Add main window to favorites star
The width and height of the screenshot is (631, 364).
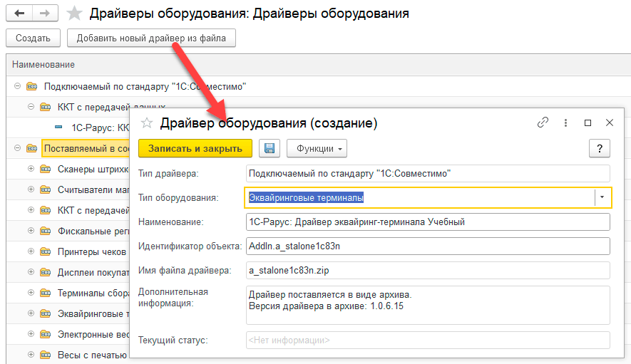74,14
